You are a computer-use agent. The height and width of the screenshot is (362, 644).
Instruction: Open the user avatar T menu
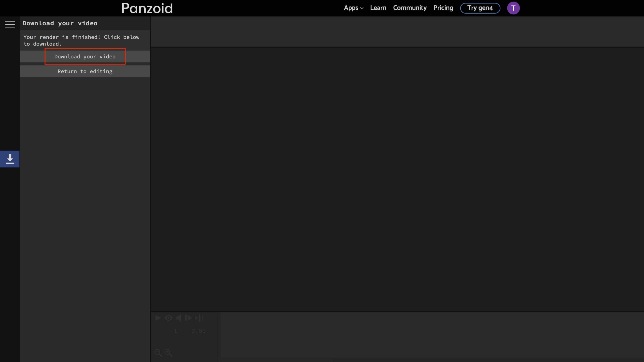[x=513, y=8]
